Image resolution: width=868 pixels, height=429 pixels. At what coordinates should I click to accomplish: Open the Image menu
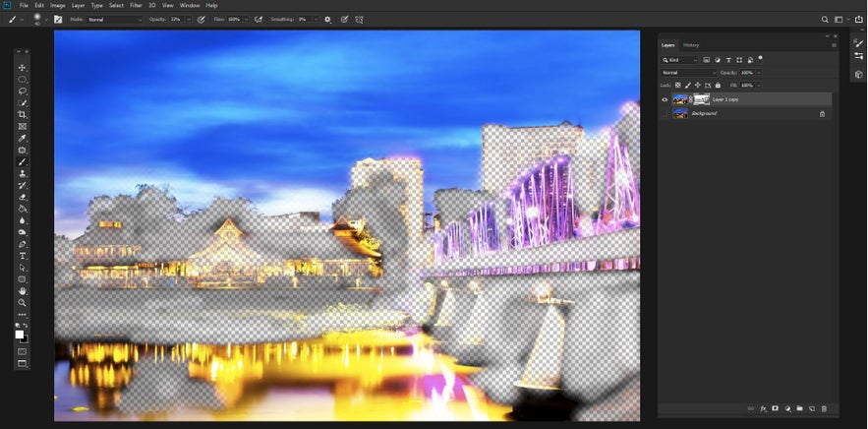click(x=58, y=5)
